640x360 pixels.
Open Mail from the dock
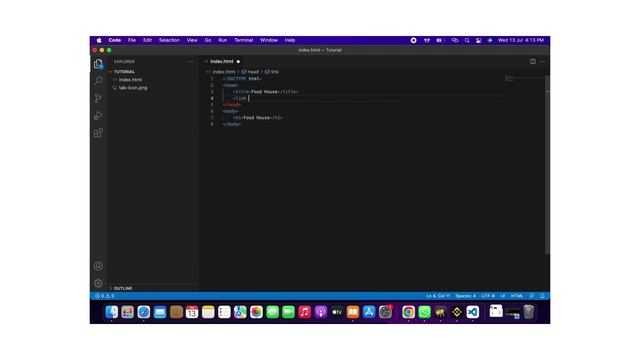(x=160, y=312)
